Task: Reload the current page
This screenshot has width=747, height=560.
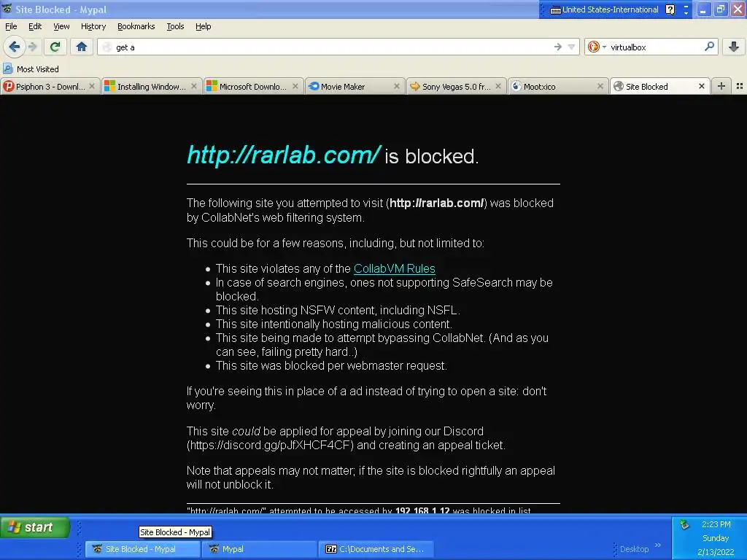Action: pos(55,47)
